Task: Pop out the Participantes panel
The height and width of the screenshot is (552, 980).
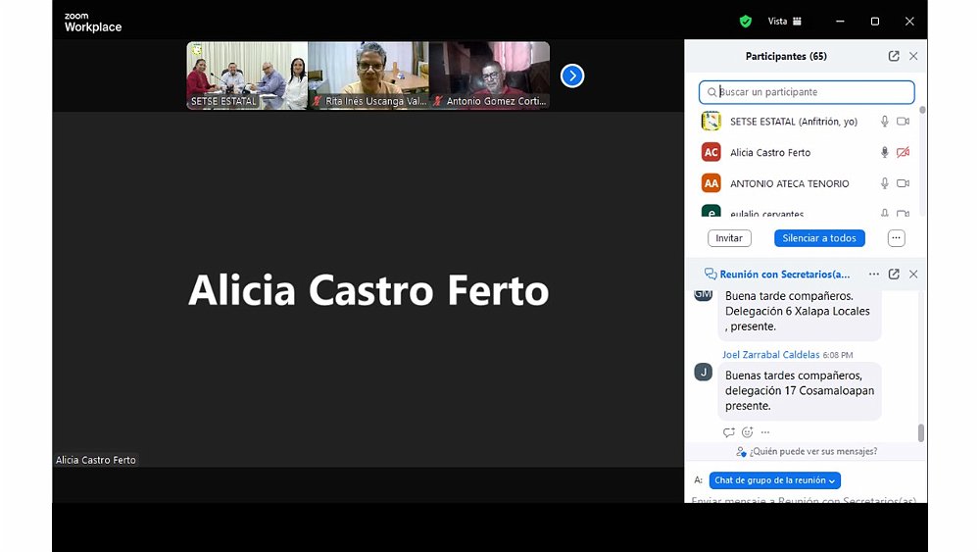Action: pyautogui.click(x=894, y=57)
